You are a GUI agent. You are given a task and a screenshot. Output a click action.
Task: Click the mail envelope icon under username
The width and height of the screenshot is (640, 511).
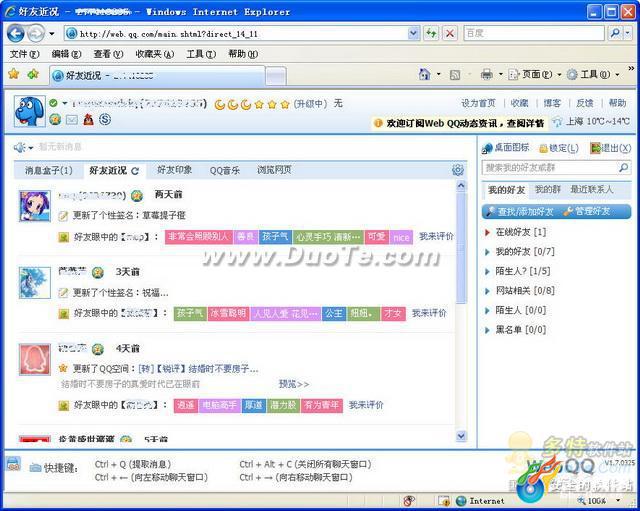coord(71,120)
